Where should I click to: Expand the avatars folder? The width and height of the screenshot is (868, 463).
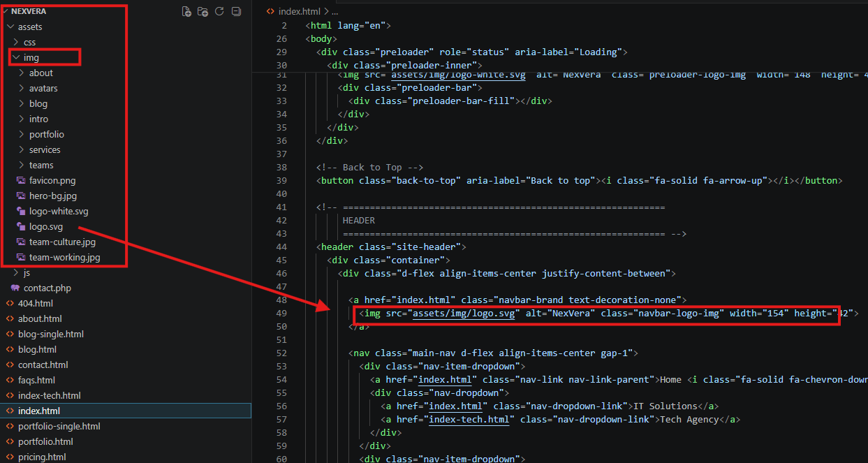click(x=22, y=88)
